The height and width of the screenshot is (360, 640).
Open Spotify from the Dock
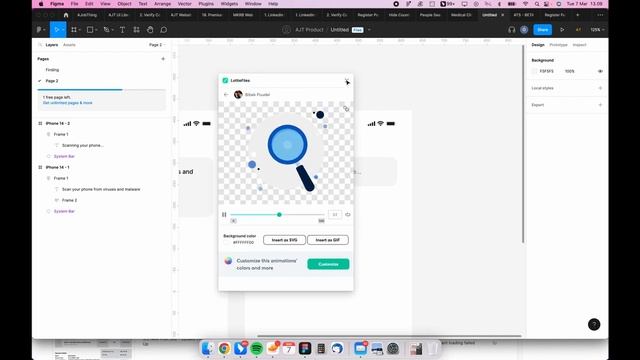click(x=256, y=349)
